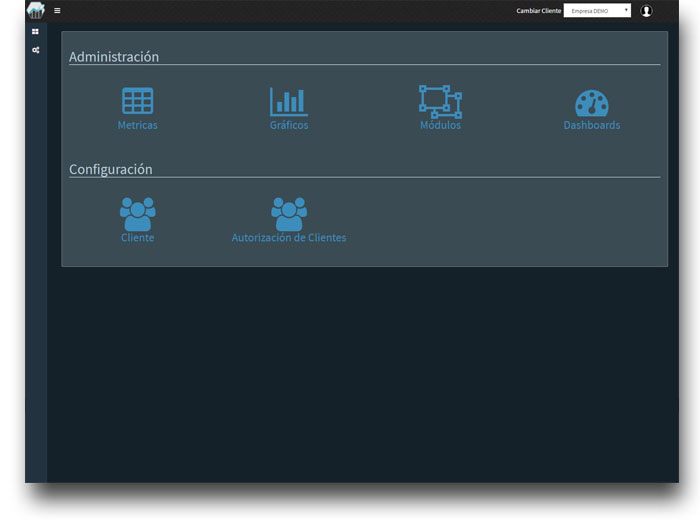700x520 pixels.
Task: Follow the Gráficos text link
Action: [289, 126]
